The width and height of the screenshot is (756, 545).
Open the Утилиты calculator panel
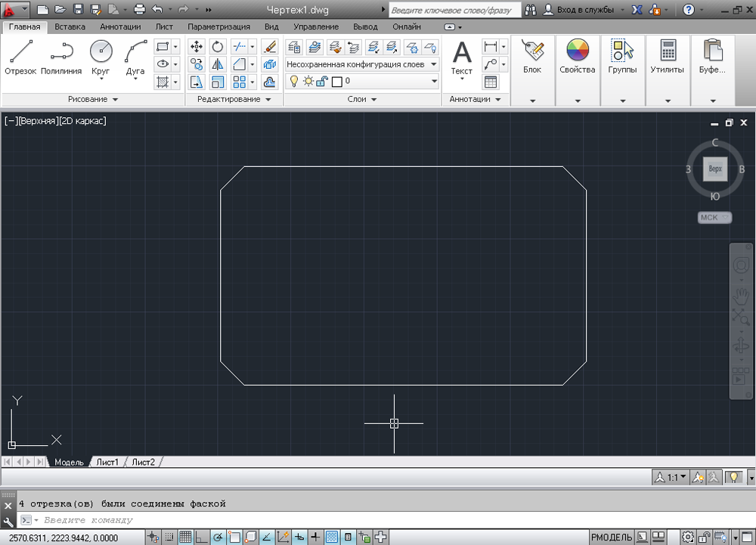point(667,57)
